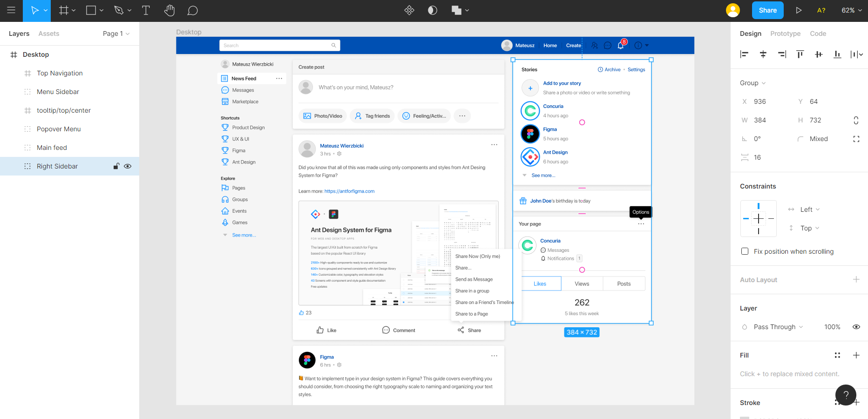Open boolean operations dropdown arrow
868x419 pixels.
(x=467, y=10)
